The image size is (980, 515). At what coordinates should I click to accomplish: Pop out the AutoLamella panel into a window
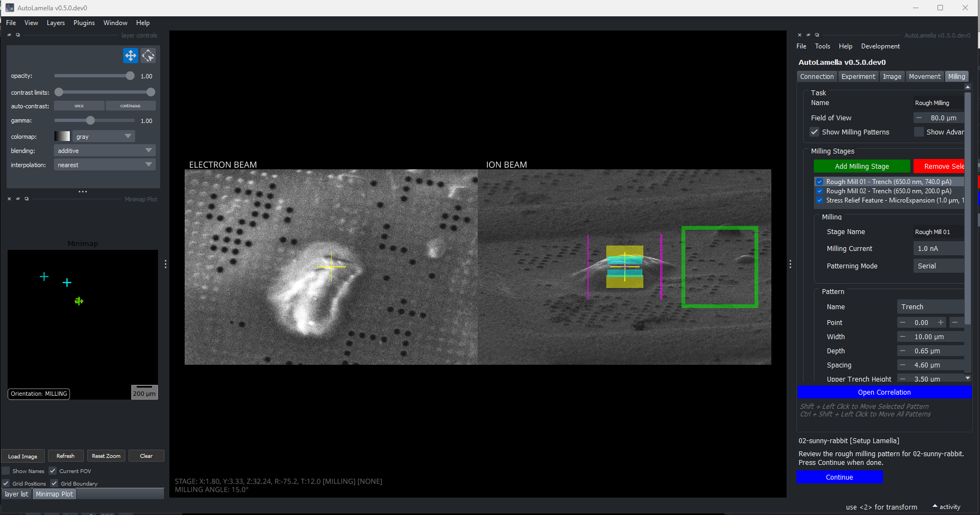[x=817, y=35]
